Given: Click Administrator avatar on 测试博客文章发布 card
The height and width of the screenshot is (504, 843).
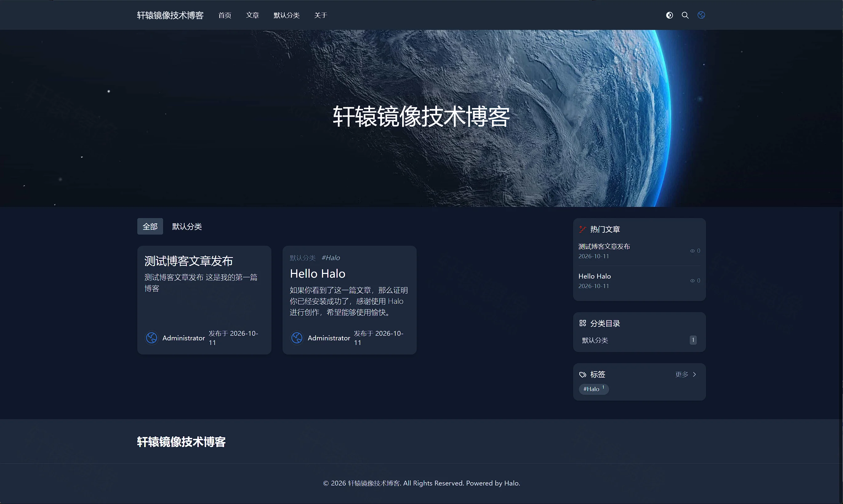Looking at the screenshot, I should [x=152, y=338].
